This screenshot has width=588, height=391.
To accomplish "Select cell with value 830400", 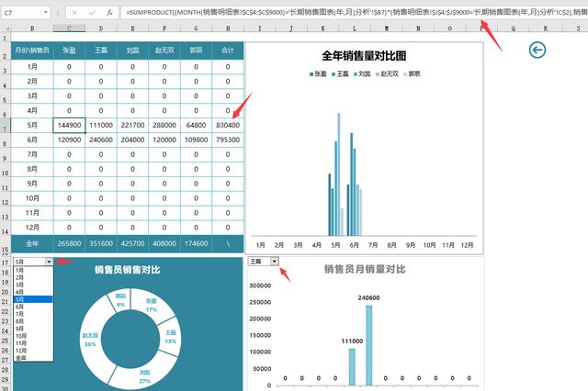I will point(228,125).
